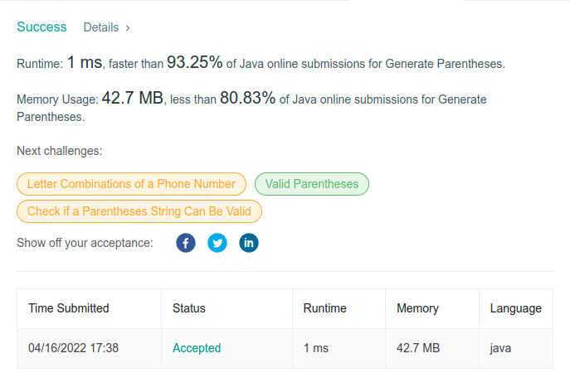
Task: Select the 04/16/2022 17:38 submission timestamp
Action: click(74, 348)
